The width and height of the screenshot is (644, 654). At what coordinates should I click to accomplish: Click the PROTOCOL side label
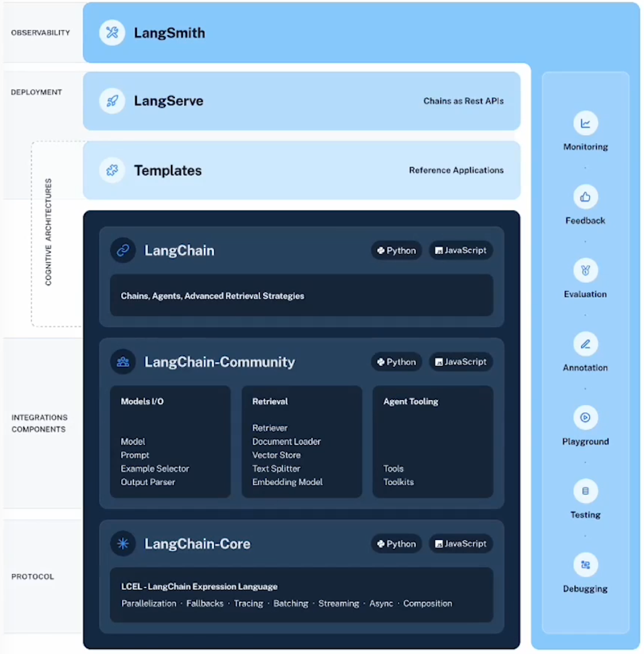(x=33, y=577)
